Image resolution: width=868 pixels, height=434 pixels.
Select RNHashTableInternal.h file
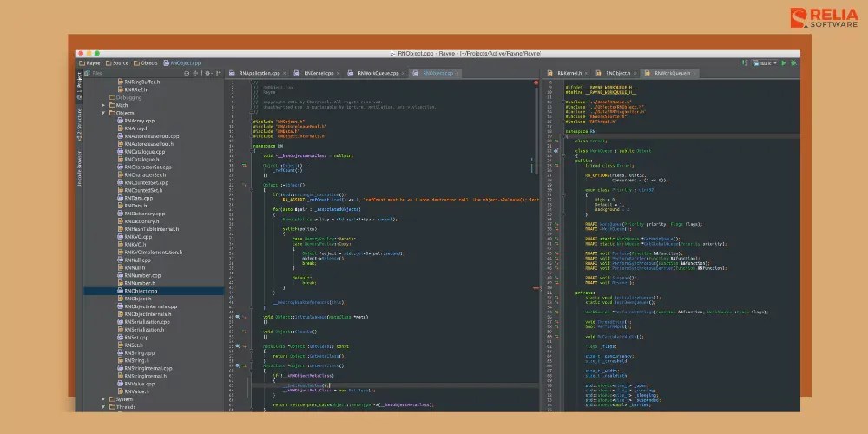coord(148,229)
